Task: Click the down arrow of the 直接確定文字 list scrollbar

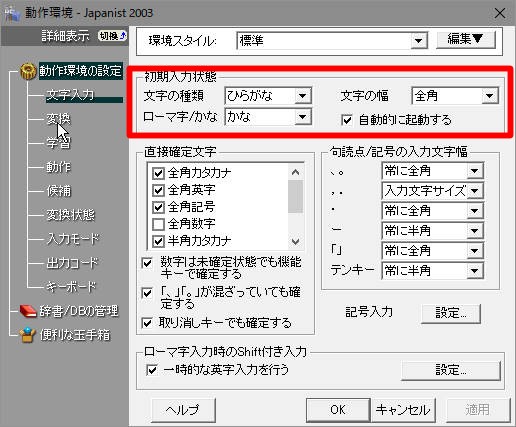Action: [295, 241]
